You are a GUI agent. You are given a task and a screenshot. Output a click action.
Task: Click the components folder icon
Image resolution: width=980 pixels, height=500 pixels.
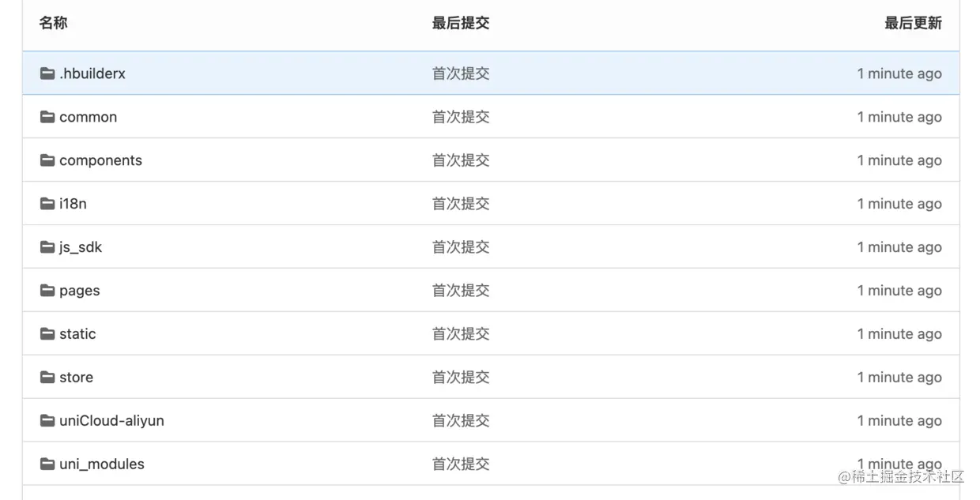click(x=47, y=160)
